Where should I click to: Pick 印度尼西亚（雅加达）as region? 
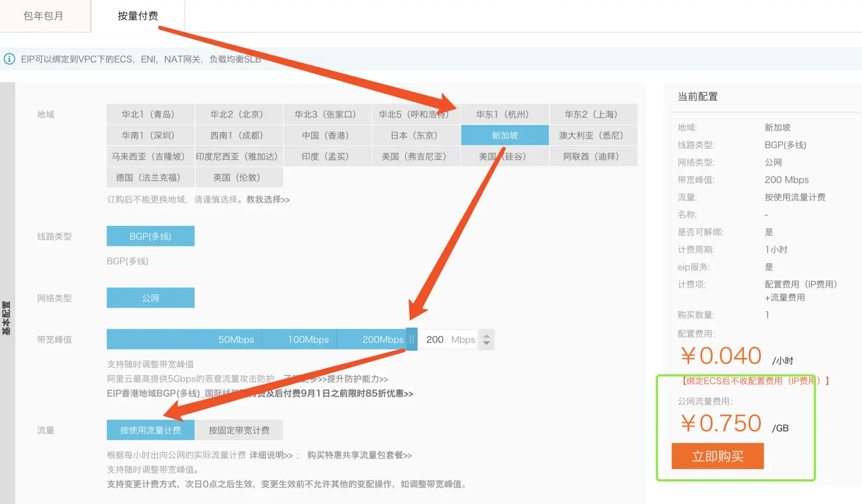click(x=239, y=156)
